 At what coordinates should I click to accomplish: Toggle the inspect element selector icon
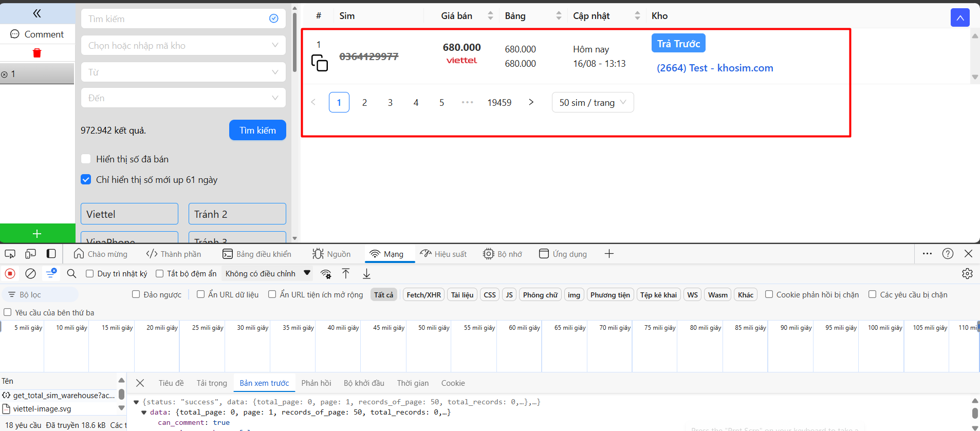[10, 254]
